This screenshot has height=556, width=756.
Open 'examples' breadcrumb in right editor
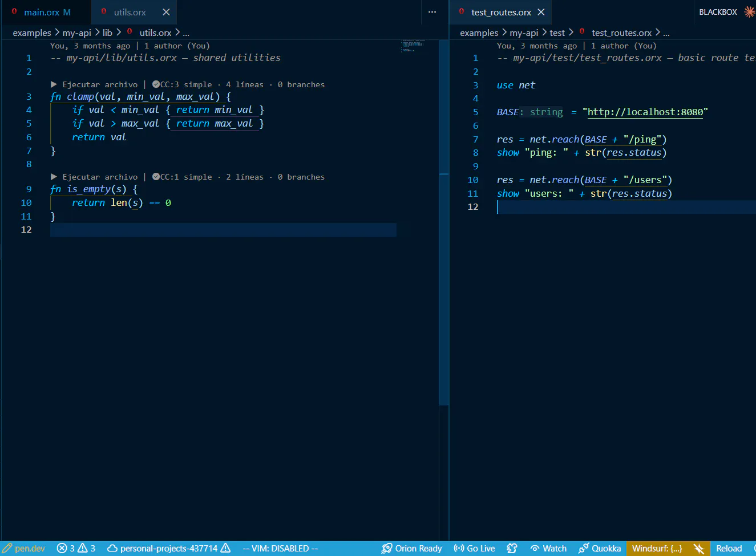coord(479,33)
